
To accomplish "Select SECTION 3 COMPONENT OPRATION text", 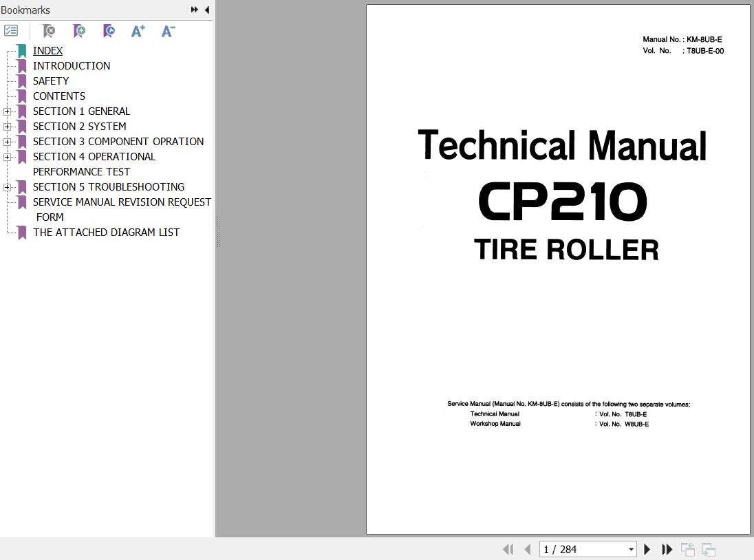I will tap(118, 141).
